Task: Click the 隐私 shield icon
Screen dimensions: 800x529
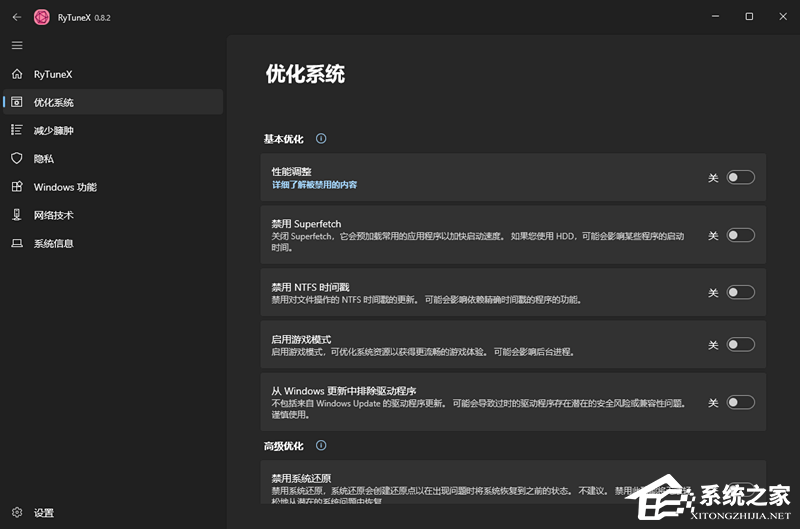Action: (17, 158)
